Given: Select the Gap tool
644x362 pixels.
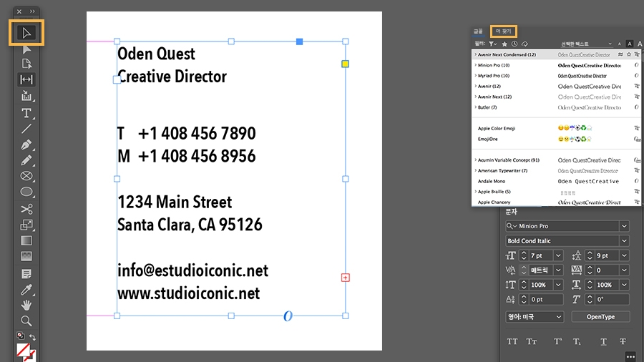Looking at the screenshot, I should (x=26, y=79).
